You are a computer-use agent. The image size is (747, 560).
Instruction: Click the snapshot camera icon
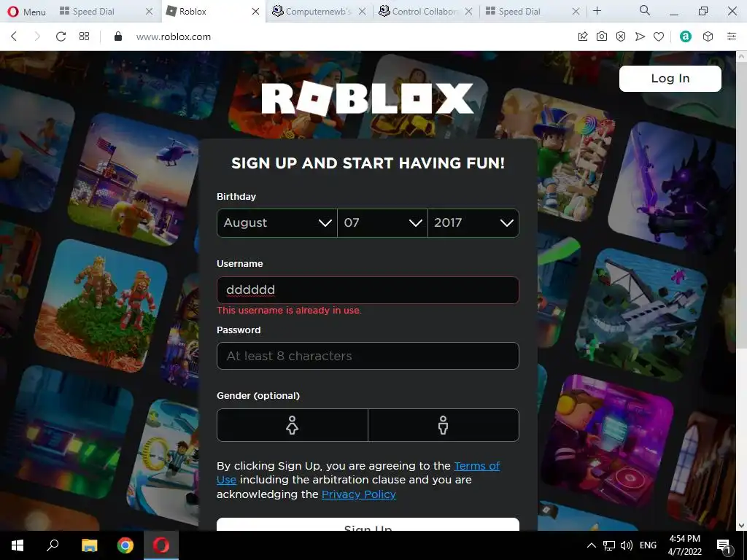tap(602, 36)
